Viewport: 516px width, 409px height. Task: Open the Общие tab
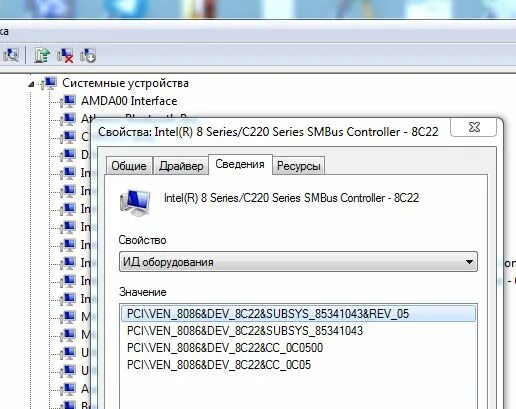[129, 166]
